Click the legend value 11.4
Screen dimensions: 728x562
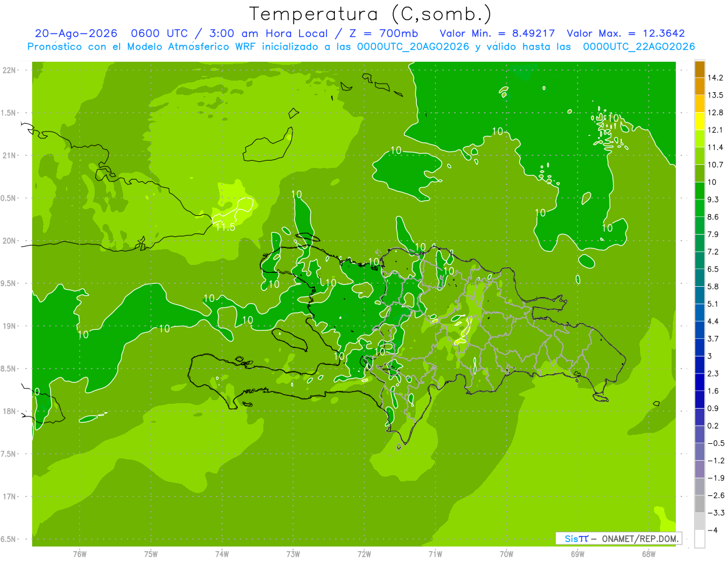(715, 147)
